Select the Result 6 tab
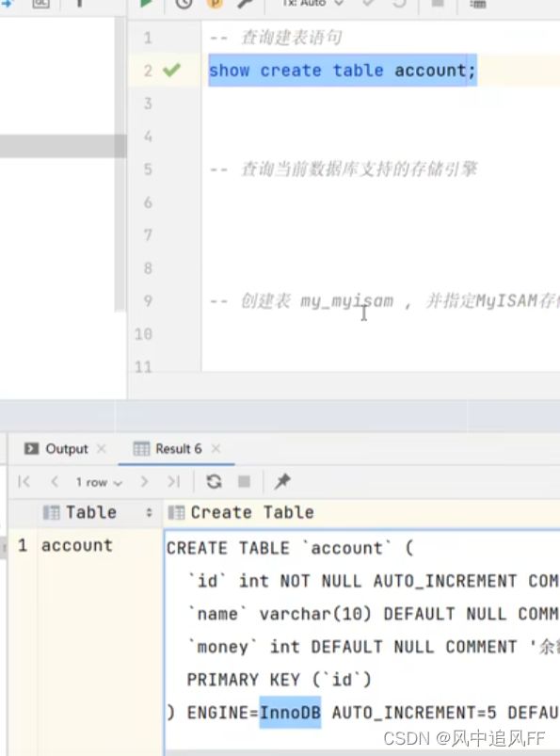Viewport: 560px width, 756px height. click(168, 449)
